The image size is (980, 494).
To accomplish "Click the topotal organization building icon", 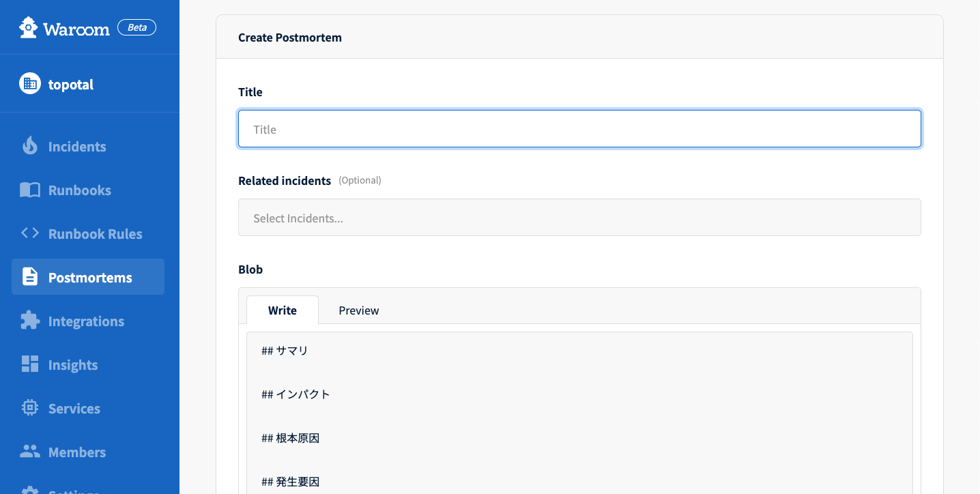I will coord(30,84).
